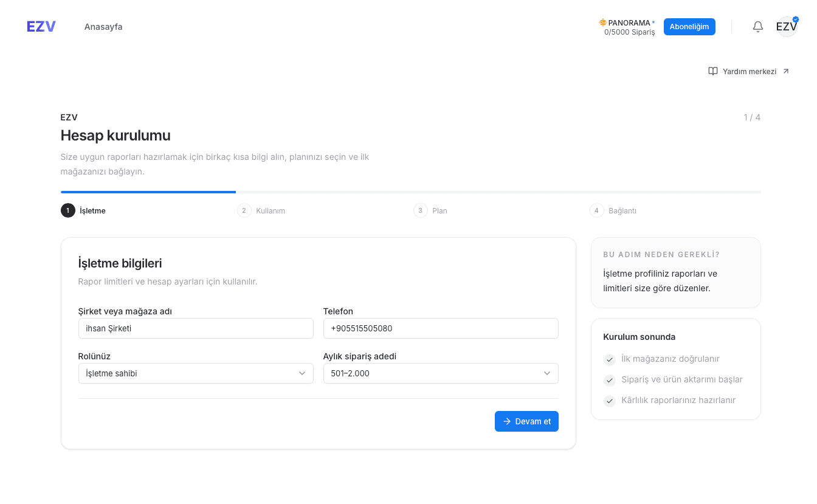The width and height of the screenshot is (817, 504).
Task: Click the PANORAMA plan sun icon
Action: pos(602,22)
